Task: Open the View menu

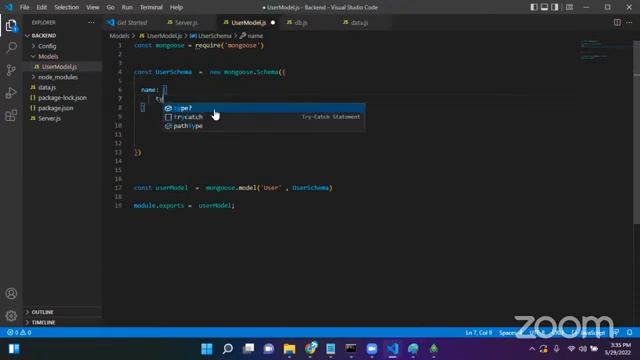Action: click(93, 7)
